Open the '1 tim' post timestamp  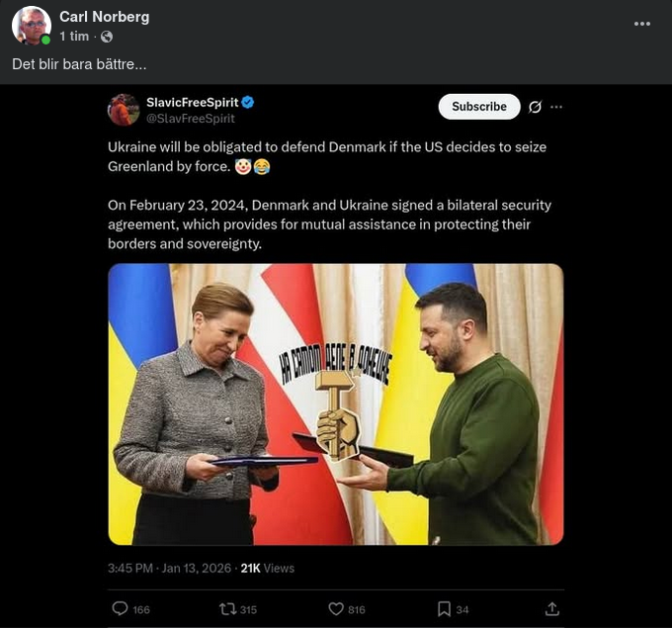click(74, 37)
